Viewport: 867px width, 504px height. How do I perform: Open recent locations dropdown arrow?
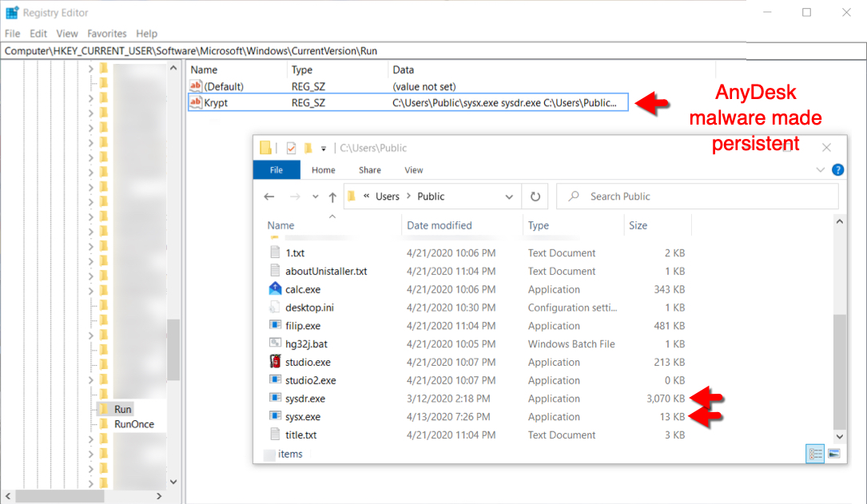tap(315, 196)
